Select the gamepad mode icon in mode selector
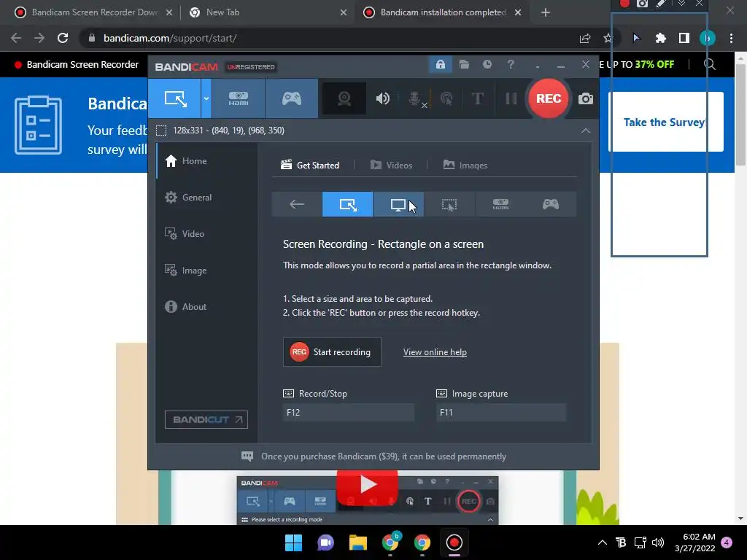Viewport: 747px width, 560px height. tap(551, 204)
